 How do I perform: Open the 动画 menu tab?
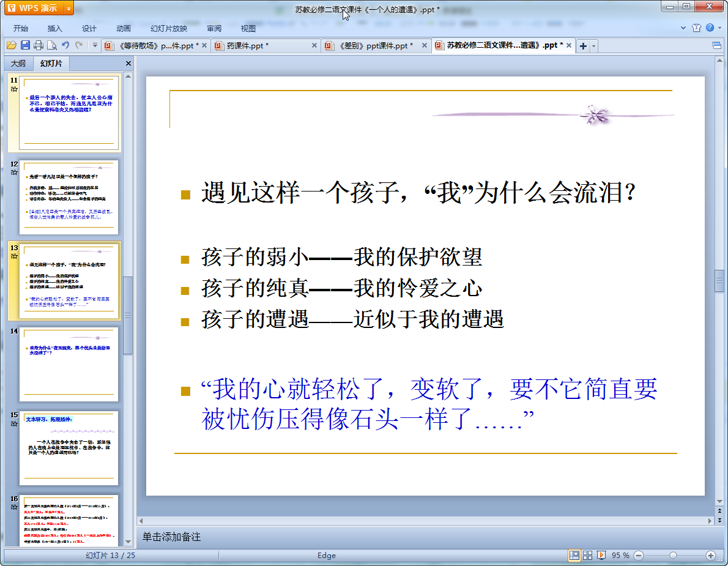tap(124, 28)
